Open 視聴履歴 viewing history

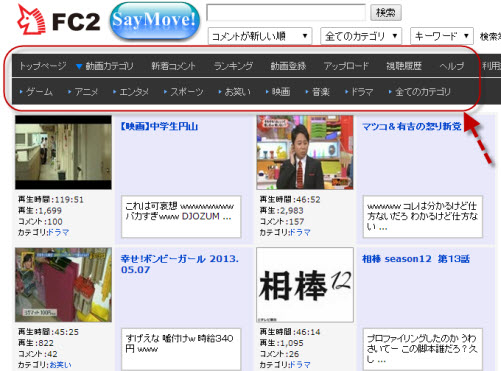coord(404,66)
